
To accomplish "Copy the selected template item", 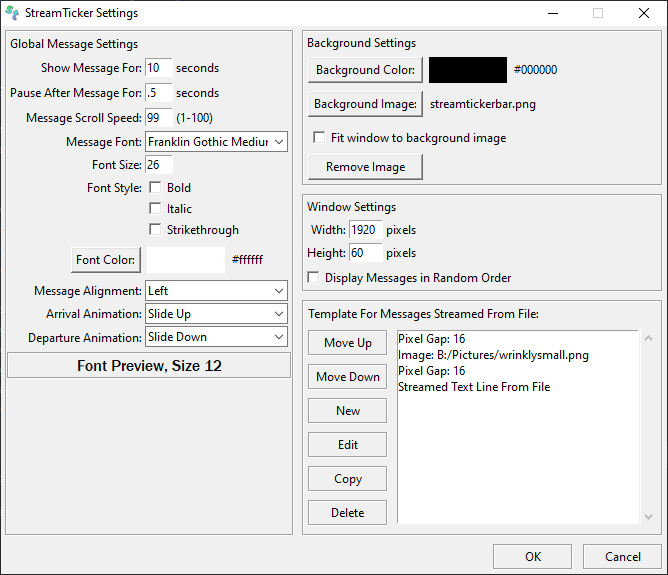I will pyautogui.click(x=348, y=479).
